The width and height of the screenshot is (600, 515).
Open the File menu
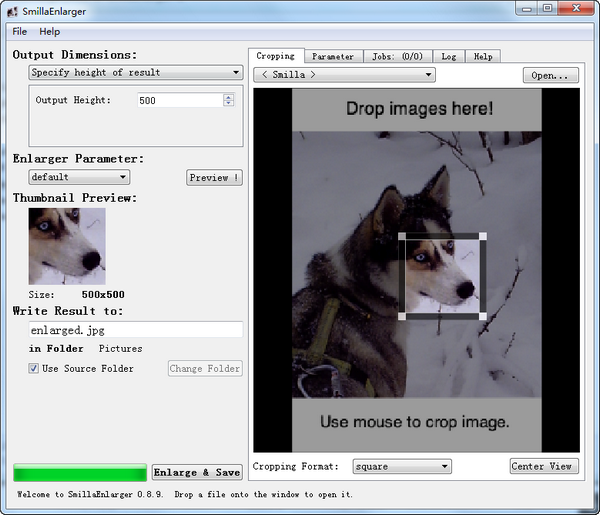(x=20, y=32)
